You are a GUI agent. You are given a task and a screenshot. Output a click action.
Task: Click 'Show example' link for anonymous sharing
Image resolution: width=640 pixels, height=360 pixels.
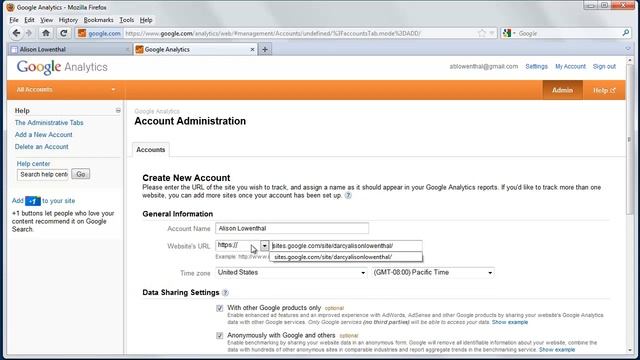point(557,350)
